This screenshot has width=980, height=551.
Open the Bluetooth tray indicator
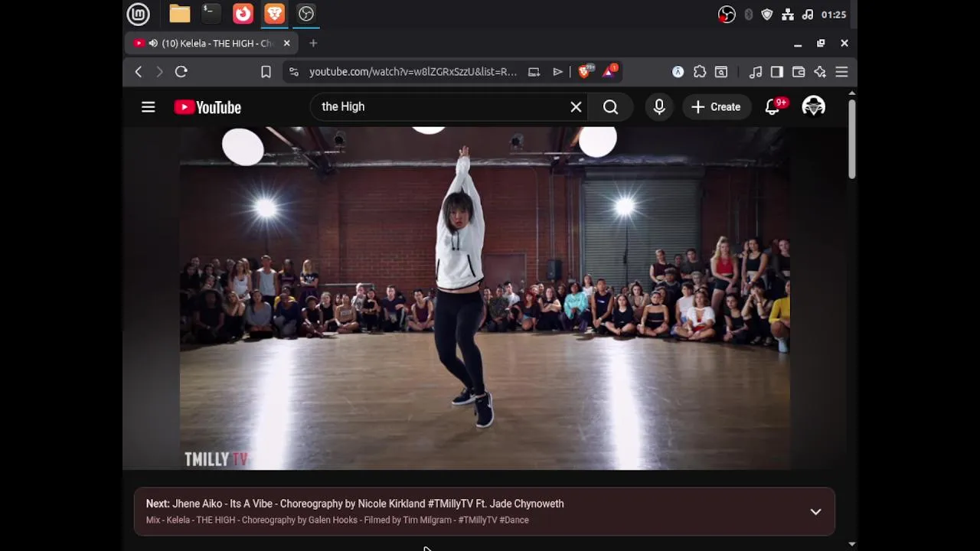748,15
